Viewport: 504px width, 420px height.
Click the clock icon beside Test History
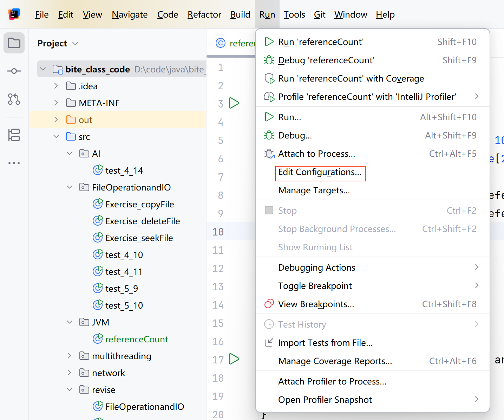[x=269, y=324]
